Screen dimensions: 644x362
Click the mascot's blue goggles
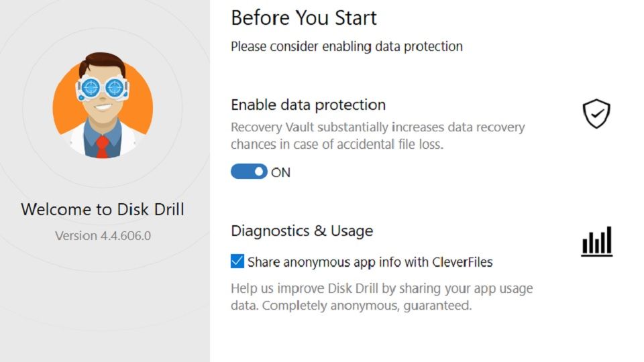103,88
